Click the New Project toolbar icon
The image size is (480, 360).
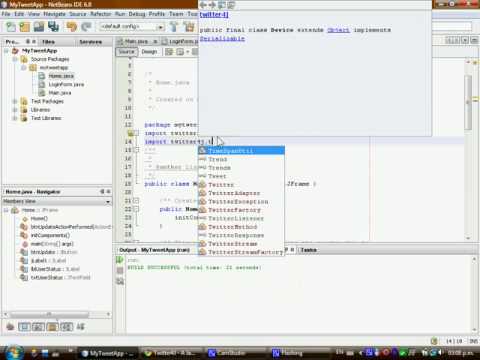click(25, 27)
